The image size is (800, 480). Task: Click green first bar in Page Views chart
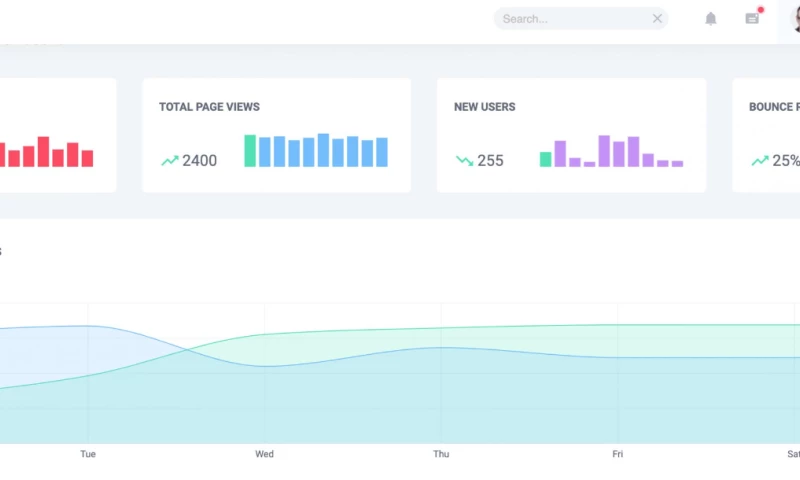(x=250, y=151)
